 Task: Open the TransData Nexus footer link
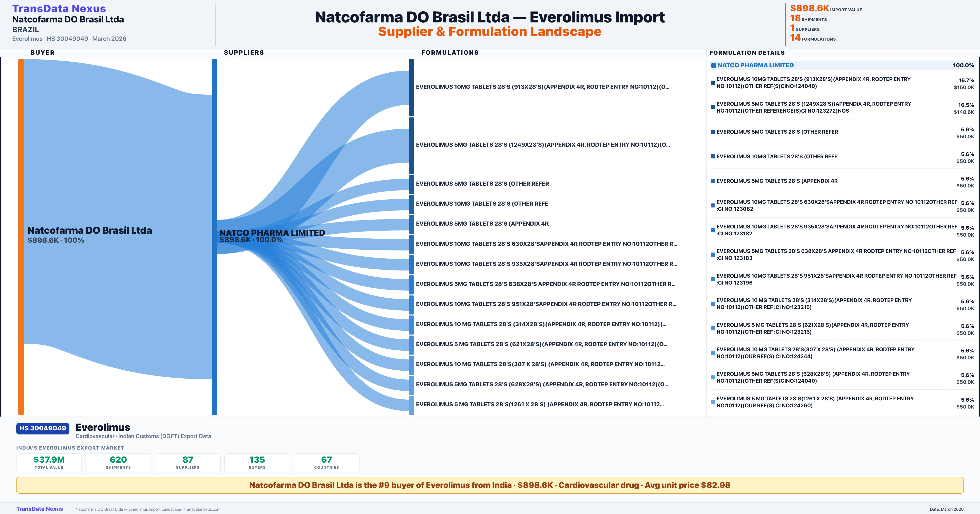40,509
